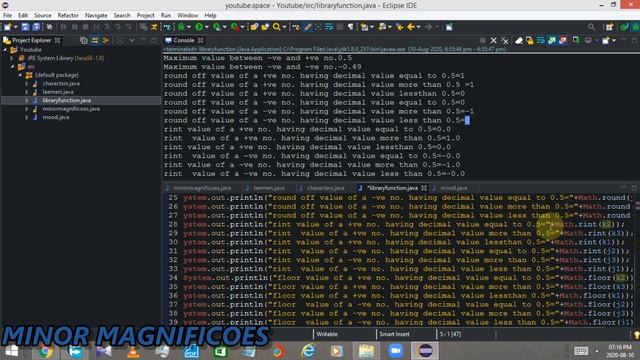The height and width of the screenshot is (360, 640).
Task: Click the Save All icon
Action: click(36, 27)
